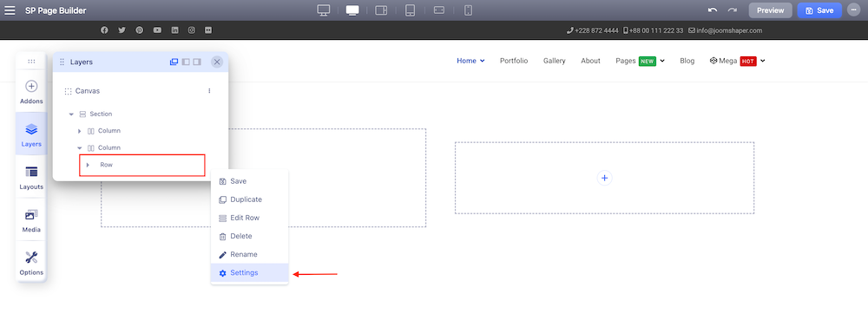Collapse the Section tree node
Viewport: 868px width, 320px height.
71,114
